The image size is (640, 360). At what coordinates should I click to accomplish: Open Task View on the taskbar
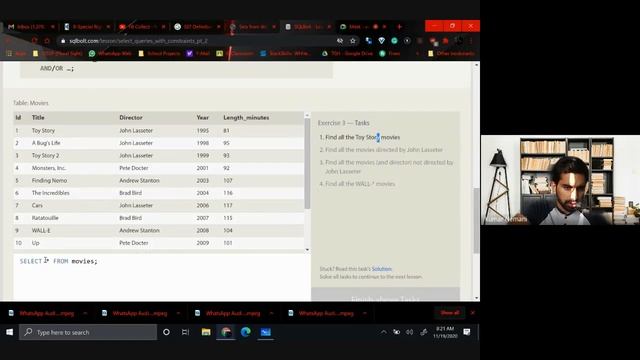pos(185,332)
